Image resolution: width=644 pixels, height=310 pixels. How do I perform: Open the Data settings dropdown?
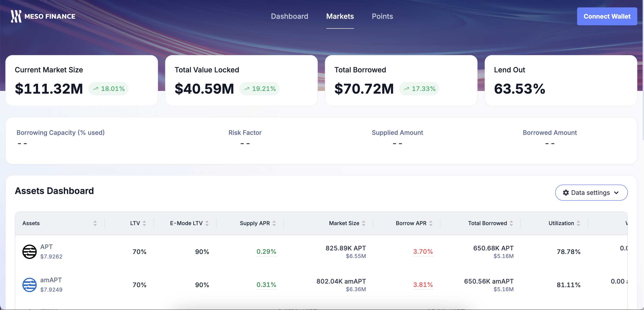coord(591,193)
